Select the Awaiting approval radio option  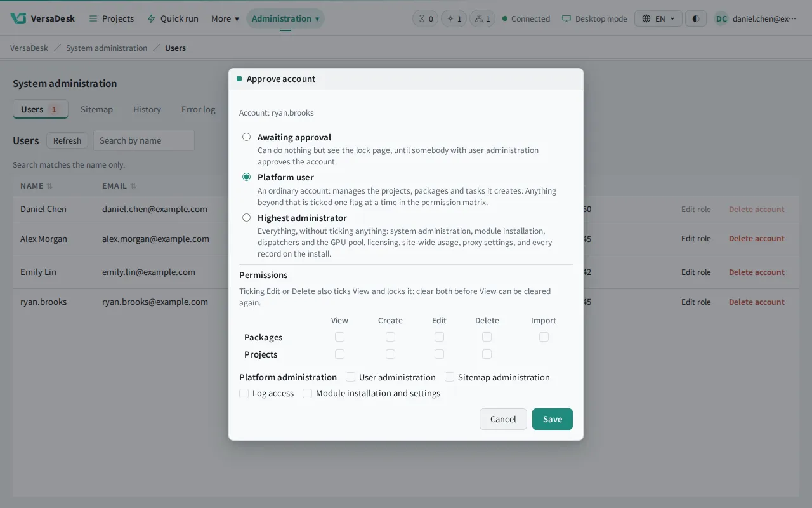[x=246, y=137]
